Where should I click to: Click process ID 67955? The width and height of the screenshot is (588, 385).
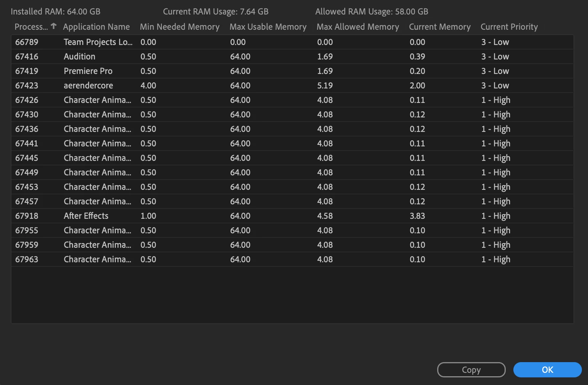[x=27, y=230]
